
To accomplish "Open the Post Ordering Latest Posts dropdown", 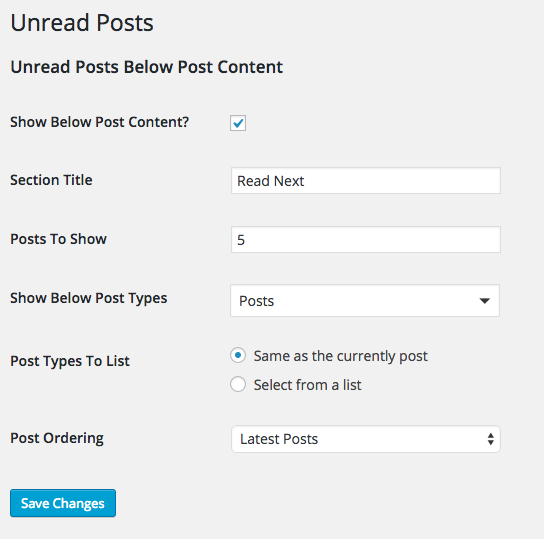I will click(x=366, y=439).
